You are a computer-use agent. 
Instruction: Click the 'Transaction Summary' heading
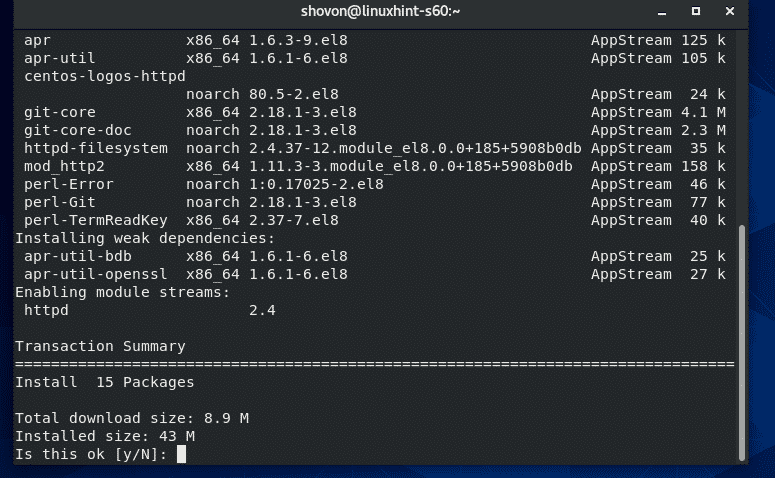[x=99, y=346]
